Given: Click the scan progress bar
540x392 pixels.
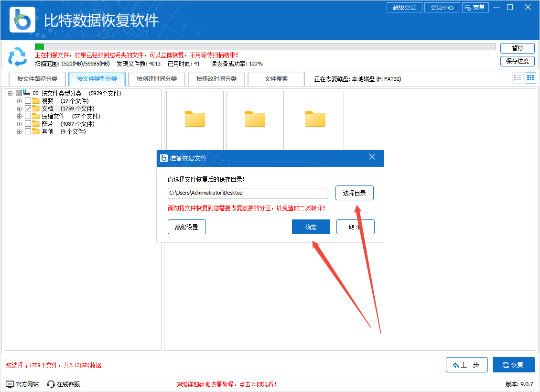Looking at the screenshot, I should [265, 46].
